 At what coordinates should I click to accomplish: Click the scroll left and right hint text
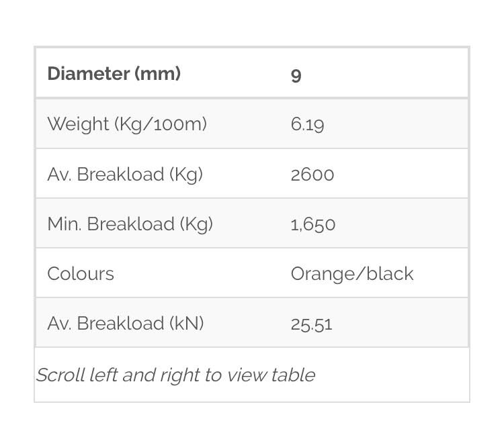point(175,375)
